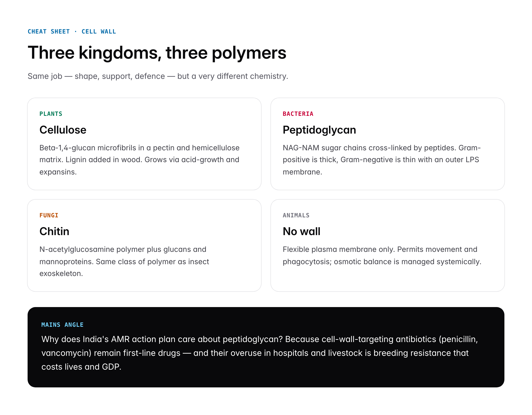Click the word "membrane." in Bacteria card
This screenshot has width=532, height=415.
302,172
